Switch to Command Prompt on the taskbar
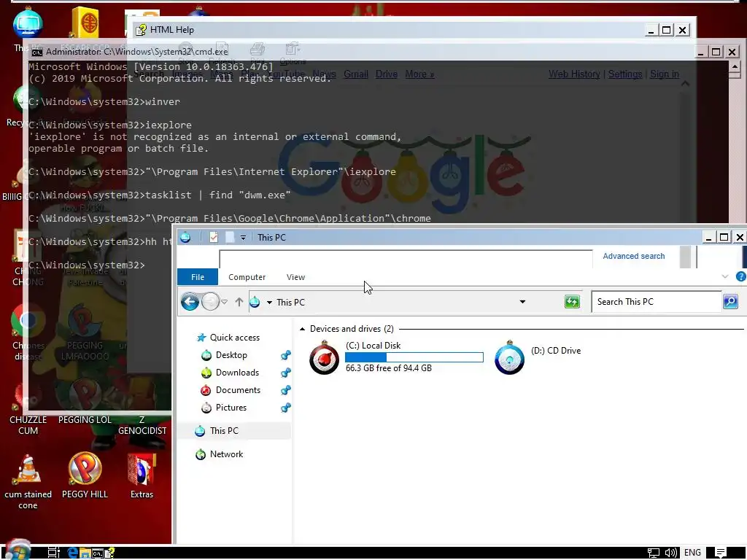This screenshot has width=747, height=560. point(98,553)
